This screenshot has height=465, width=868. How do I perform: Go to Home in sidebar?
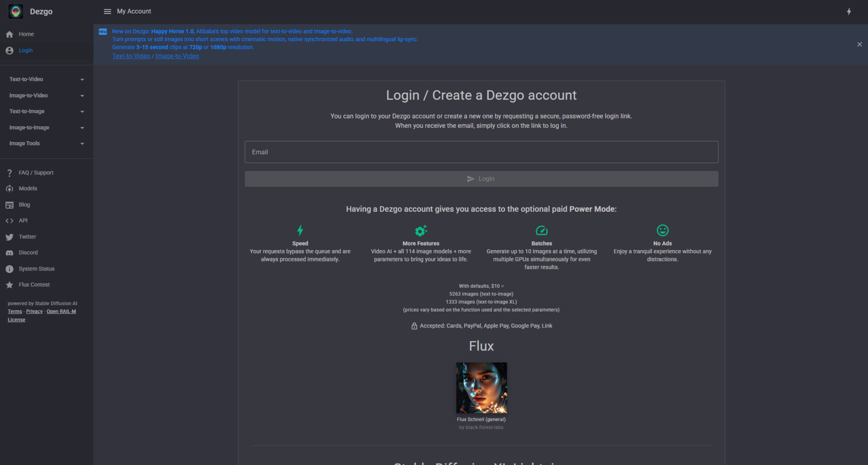click(47, 34)
